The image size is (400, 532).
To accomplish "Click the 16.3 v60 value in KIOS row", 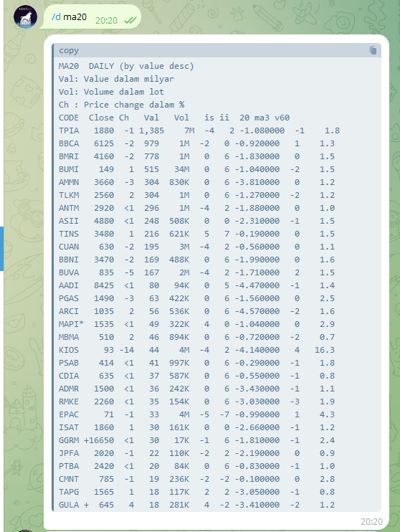I will (325, 349).
